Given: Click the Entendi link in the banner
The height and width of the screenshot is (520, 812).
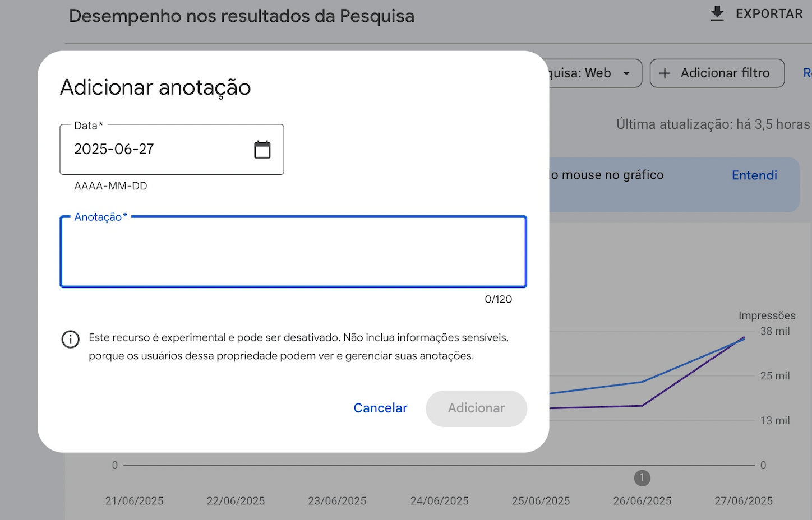Looking at the screenshot, I should [x=754, y=175].
